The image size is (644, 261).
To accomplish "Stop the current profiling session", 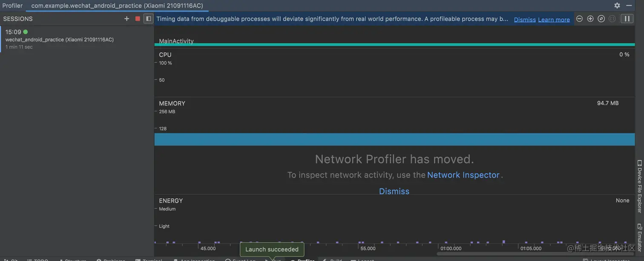I will tap(138, 19).
